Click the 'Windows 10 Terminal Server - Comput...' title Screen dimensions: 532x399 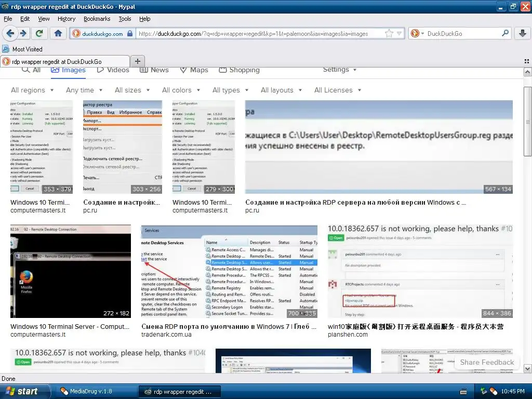point(70,326)
